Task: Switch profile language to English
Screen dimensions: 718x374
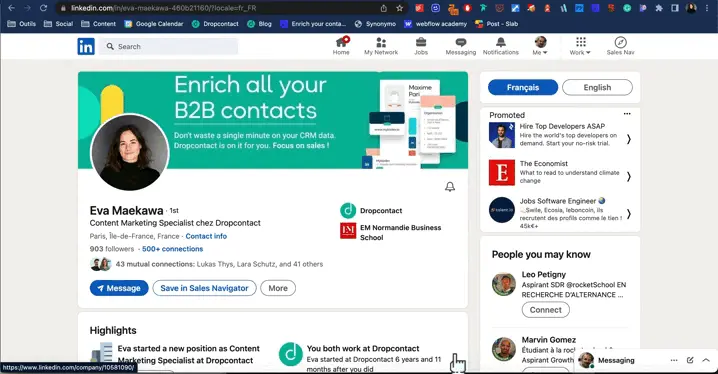Action: coord(597,87)
